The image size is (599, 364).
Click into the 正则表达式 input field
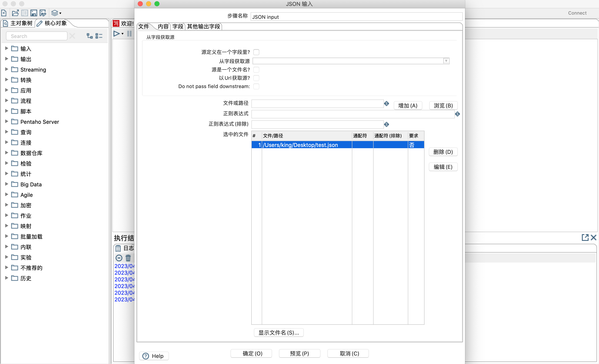[353, 114]
